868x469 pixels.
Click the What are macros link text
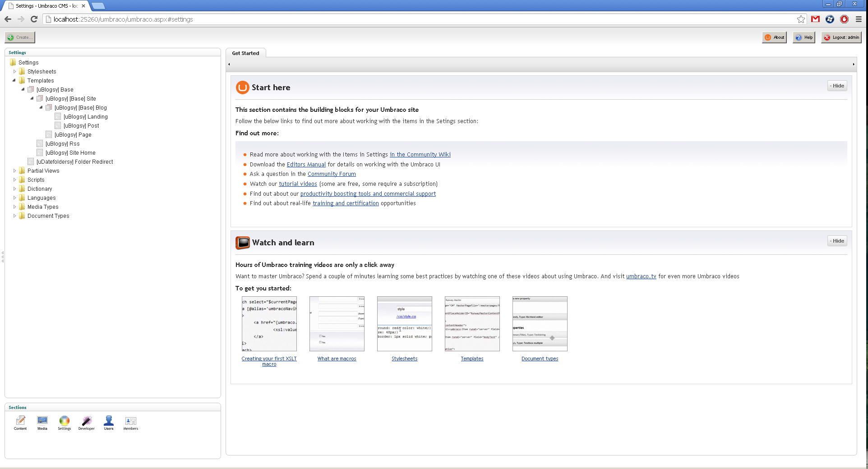point(337,359)
